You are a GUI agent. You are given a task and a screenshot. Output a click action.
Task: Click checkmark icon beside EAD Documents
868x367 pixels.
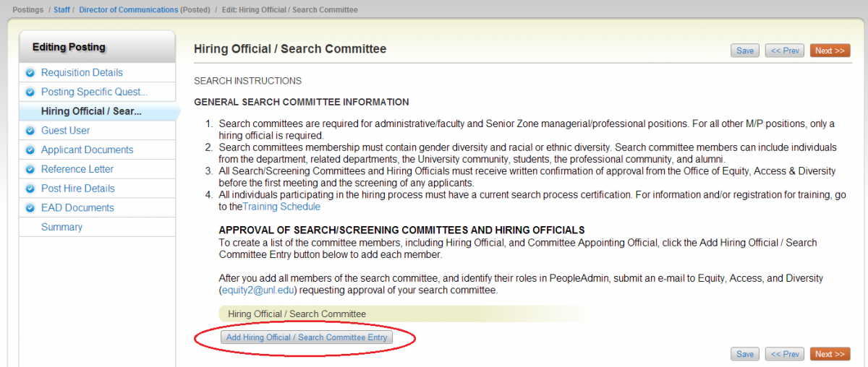[x=30, y=208]
